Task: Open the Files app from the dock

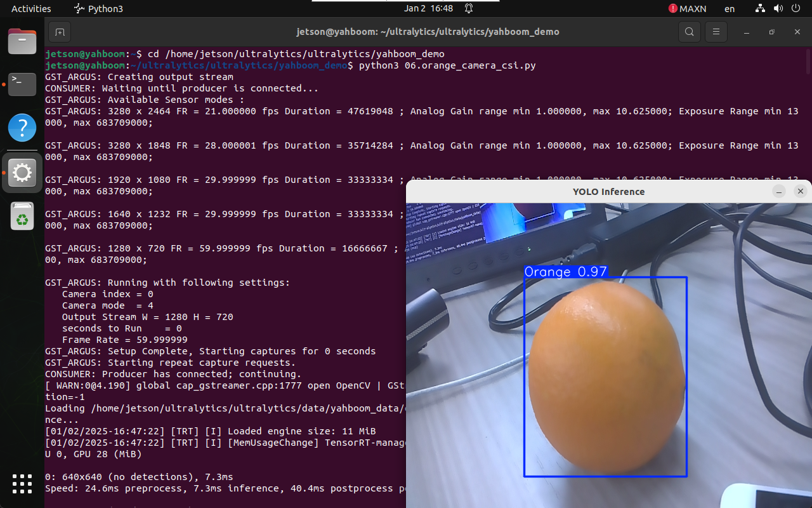Action: 22,41
